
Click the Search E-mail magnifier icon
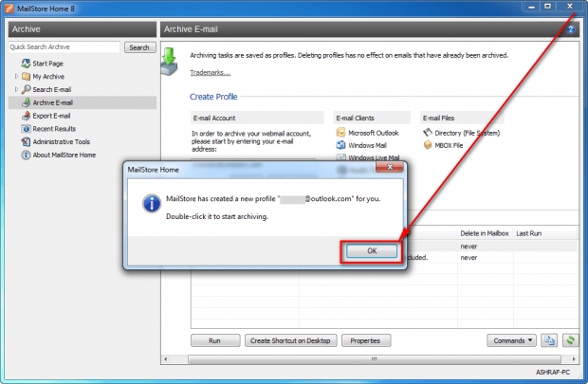(26, 89)
